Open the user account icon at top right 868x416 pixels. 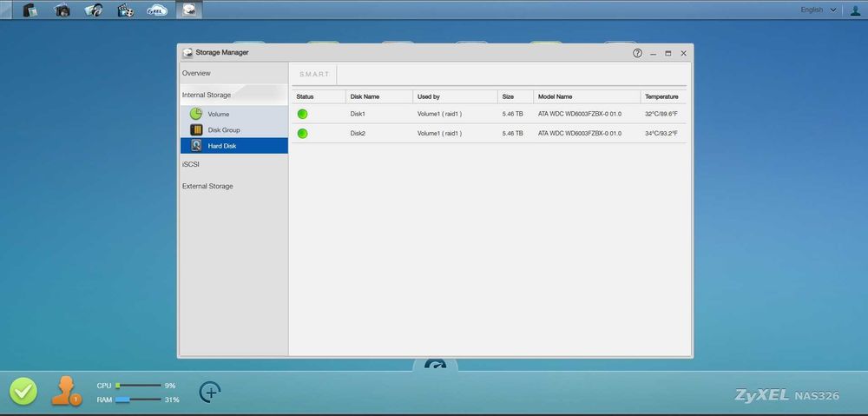click(x=855, y=10)
